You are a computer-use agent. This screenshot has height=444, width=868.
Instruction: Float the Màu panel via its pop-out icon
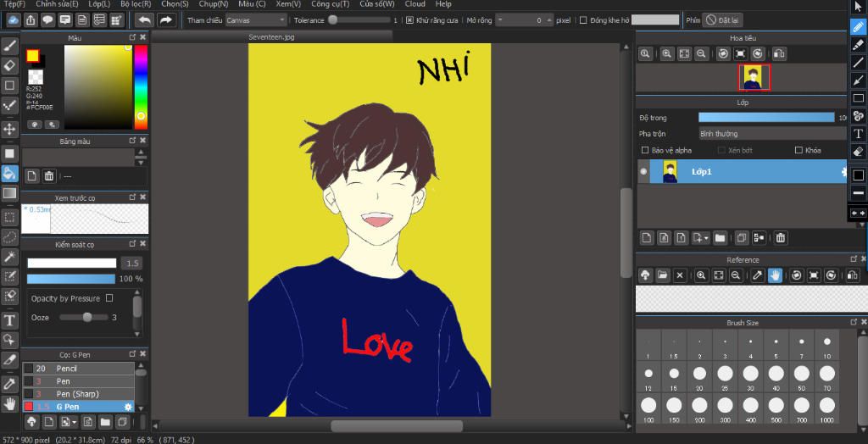tap(132, 37)
